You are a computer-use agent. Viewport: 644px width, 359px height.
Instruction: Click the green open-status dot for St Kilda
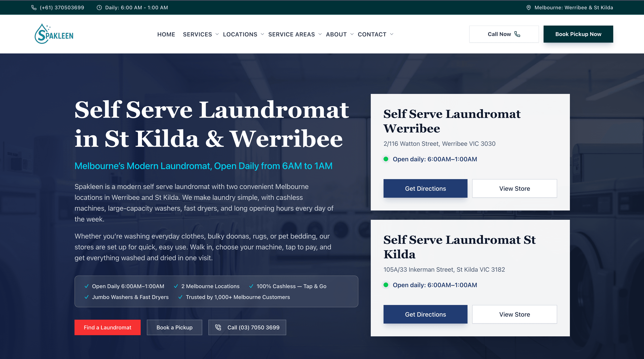click(x=386, y=285)
